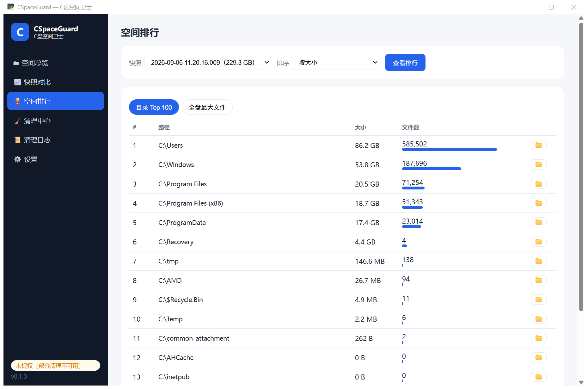Click the 大小 column header
The height and width of the screenshot is (389, 588).
361,127
